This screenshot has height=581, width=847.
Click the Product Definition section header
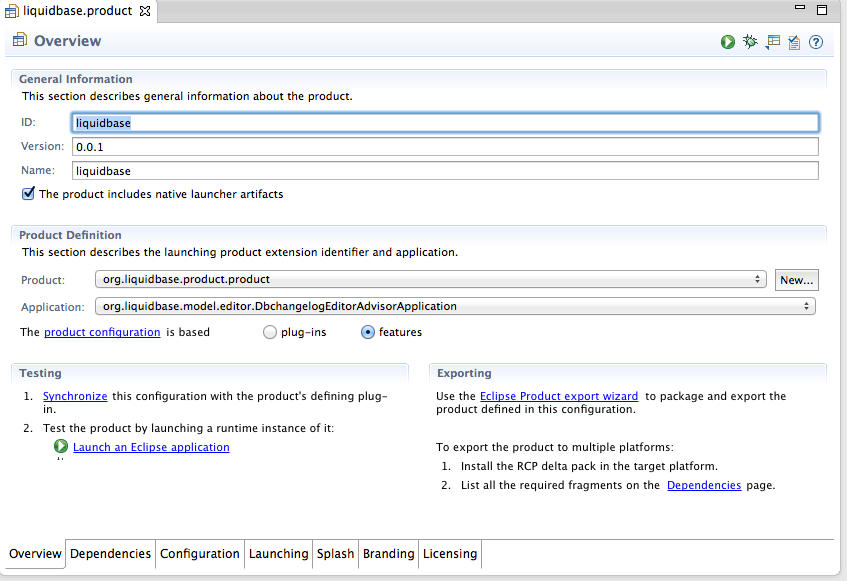pyautogui.click(x=70, y=235)
